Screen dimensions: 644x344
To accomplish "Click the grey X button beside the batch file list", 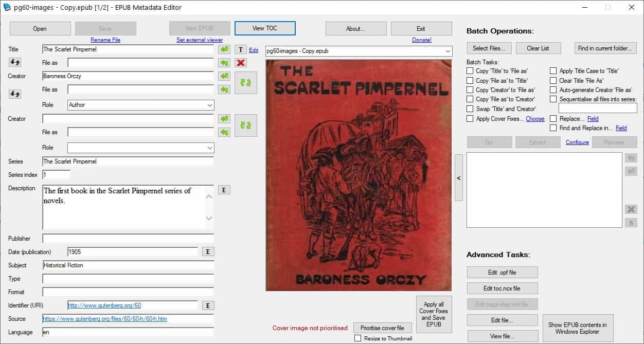I will coord(631,209).
